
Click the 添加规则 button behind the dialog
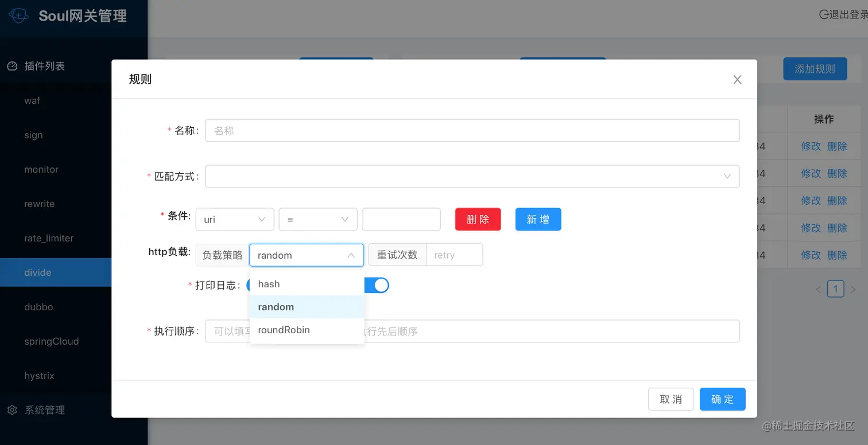click(x=815, y=69)
